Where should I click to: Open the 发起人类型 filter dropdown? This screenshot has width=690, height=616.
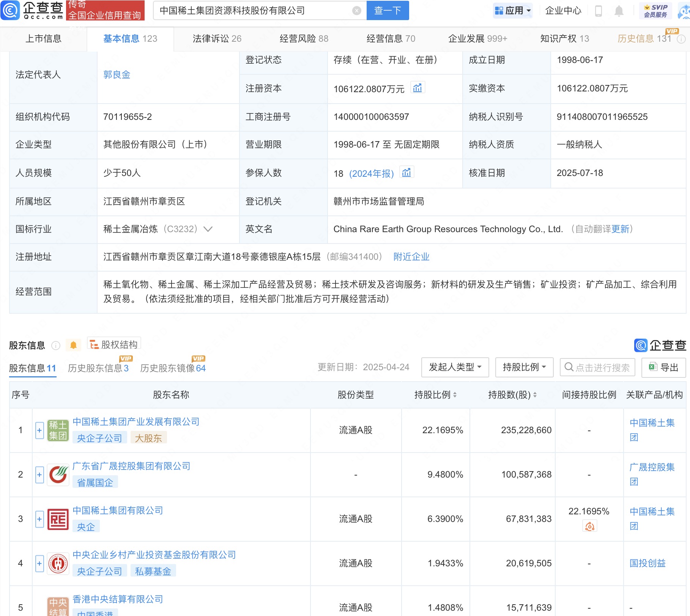(x=455, y=367)
